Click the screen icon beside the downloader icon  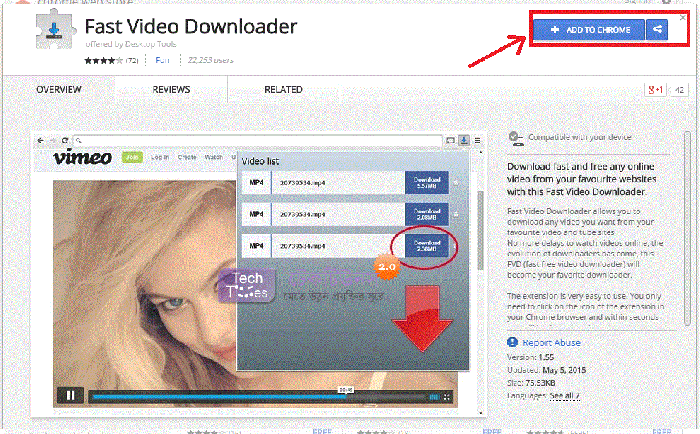click(450, 140)
